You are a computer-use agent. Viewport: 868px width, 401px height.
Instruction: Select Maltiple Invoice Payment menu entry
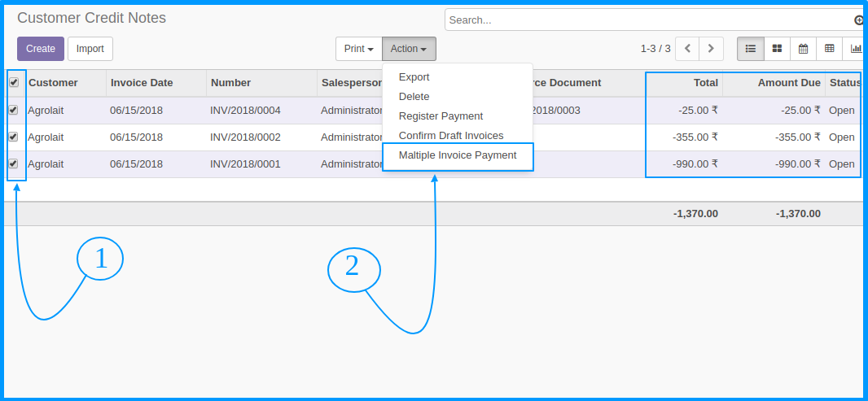(x=458, y=155)
